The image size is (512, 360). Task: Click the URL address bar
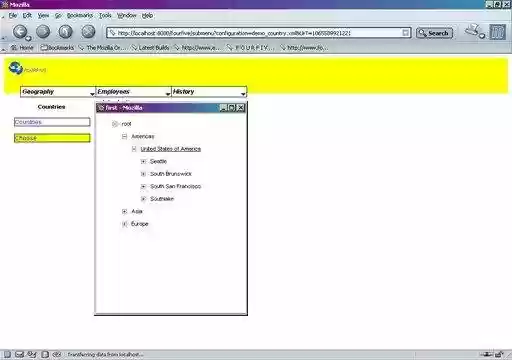[x=259, y=33]
